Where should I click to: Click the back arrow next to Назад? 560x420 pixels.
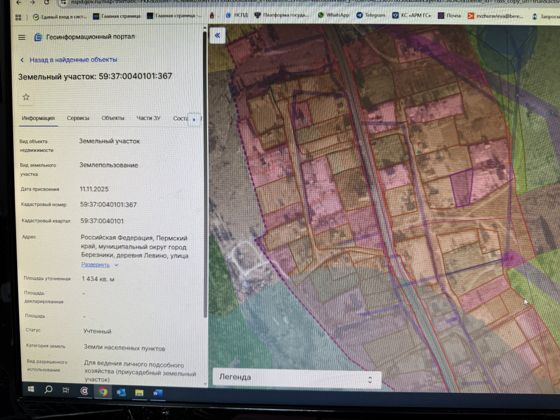(x=22, y=60)
